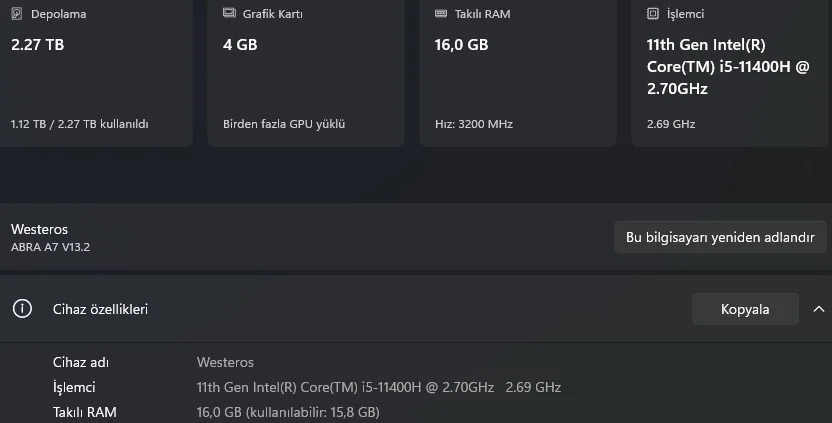The width and height of the screenshot is (832, 423).
Task: Click the 1.12 TB / 2.27 TB kullanıldı text
Action: click(x=79, y=124)
